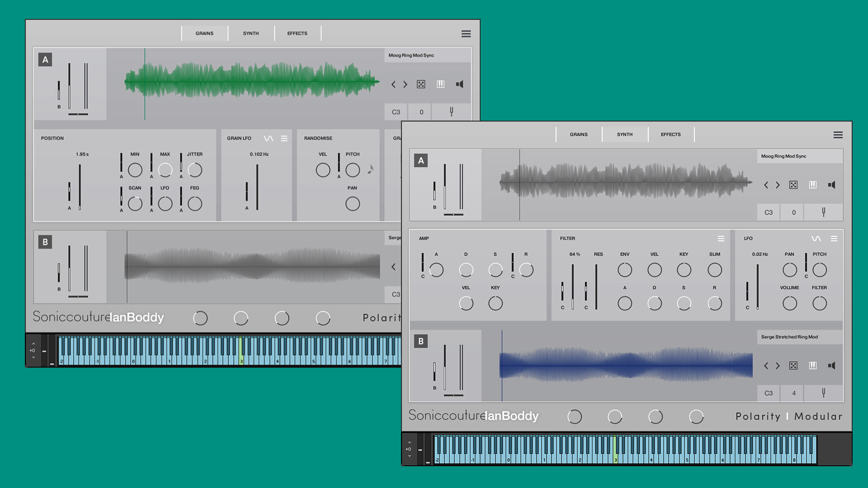Image resolution: width=868 pixels, height=488 pixels.
Task: Click the dice randomize icon in front window layer A
Action: [x=793, y=185]
